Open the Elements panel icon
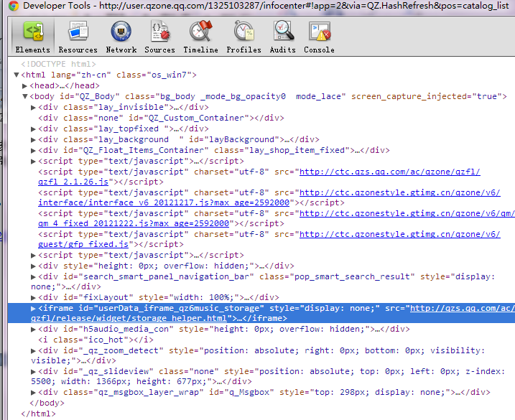This screenshot has height=420, width=515. coord(34,32)
